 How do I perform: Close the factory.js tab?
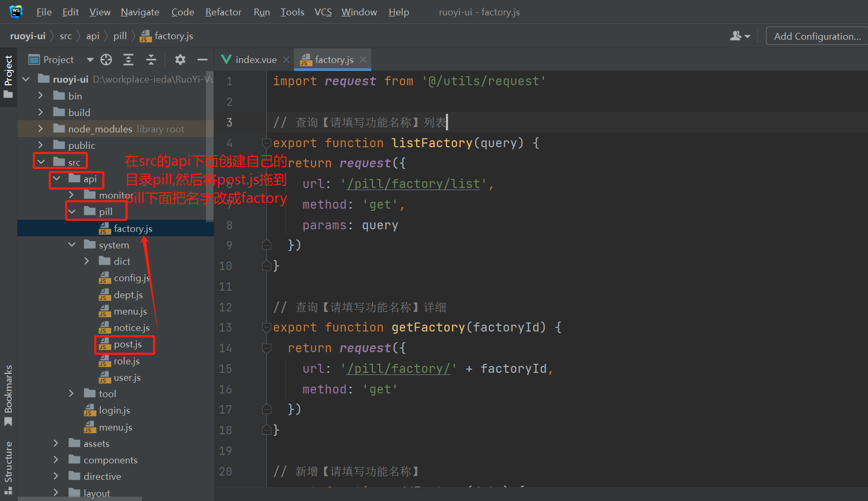363,60
